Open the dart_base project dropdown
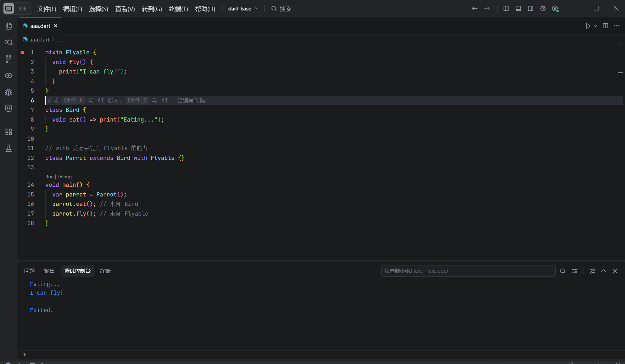Screen dimensions: 625x364 point(243,9)
